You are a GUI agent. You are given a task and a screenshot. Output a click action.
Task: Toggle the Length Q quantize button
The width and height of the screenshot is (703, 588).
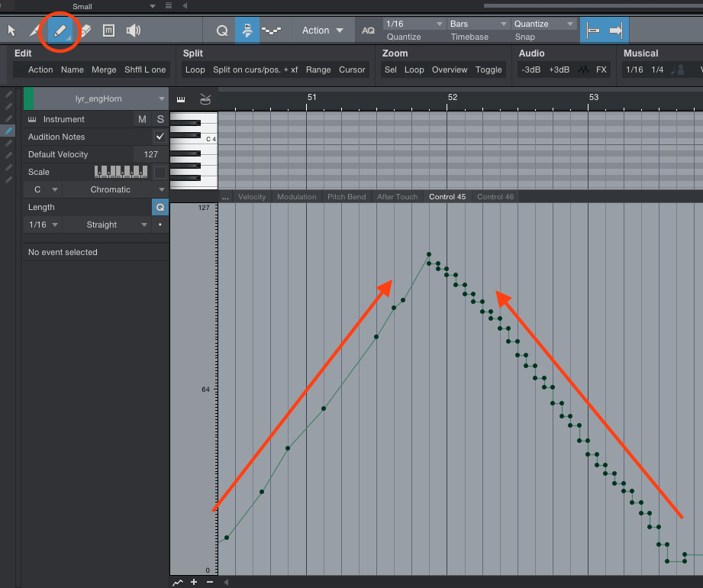point(160,207)
